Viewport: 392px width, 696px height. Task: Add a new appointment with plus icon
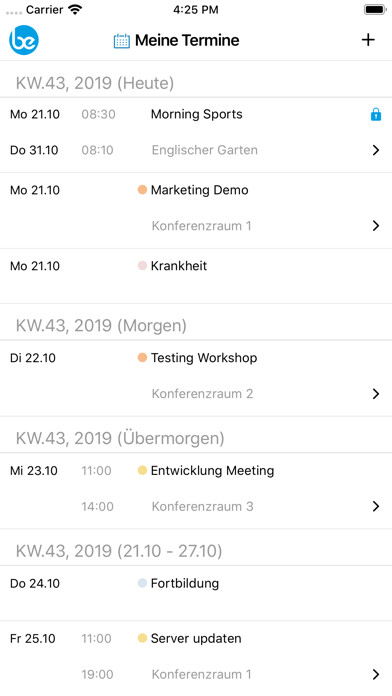point(368,40)
